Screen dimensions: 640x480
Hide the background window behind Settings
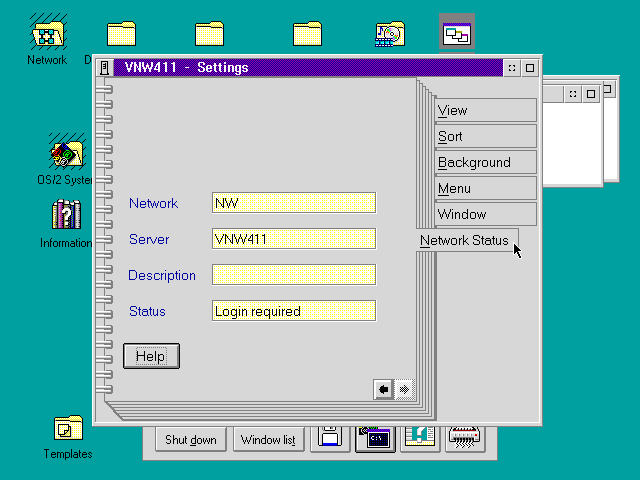573,94
